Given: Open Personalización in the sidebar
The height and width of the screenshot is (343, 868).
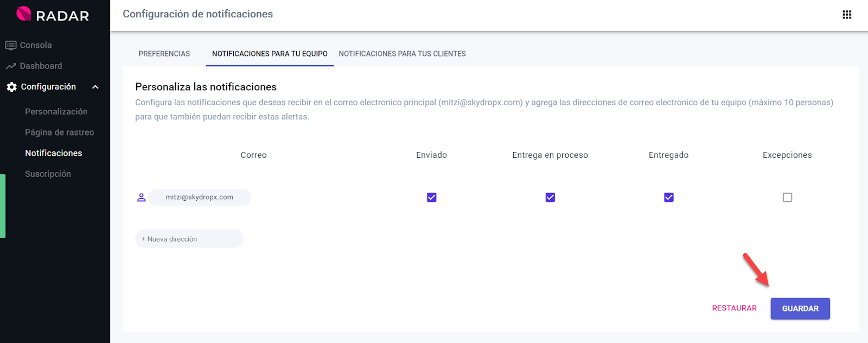Looking at the screenshot, I should pos(56,112).
